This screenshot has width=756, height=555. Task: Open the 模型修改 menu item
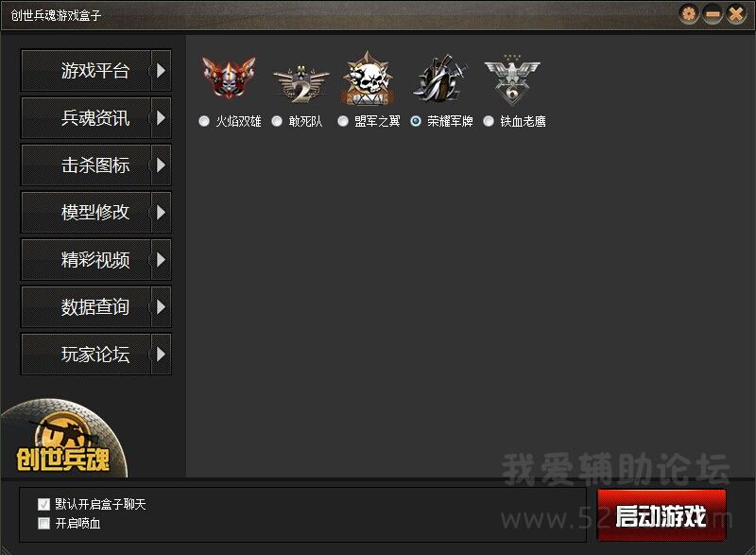96,212
